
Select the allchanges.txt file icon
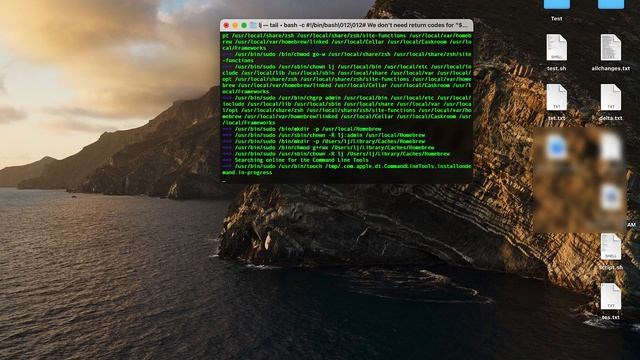click(611, 48)
